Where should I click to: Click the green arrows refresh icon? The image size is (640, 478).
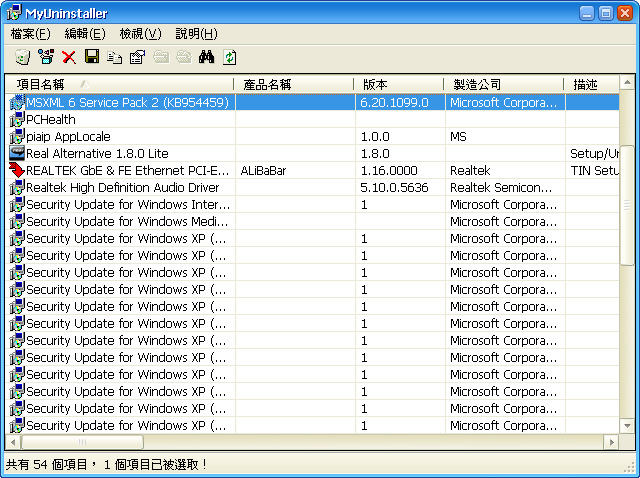[229, 57]
